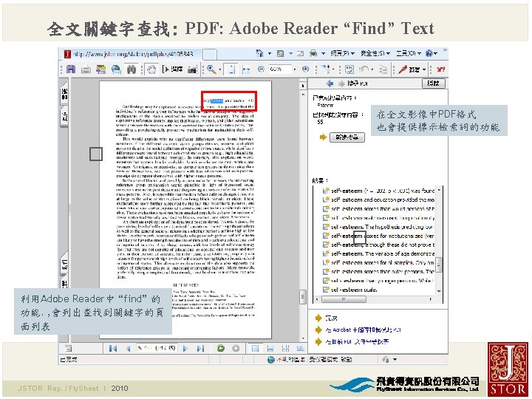Click the page number field
532x399 pixels.
156,348
